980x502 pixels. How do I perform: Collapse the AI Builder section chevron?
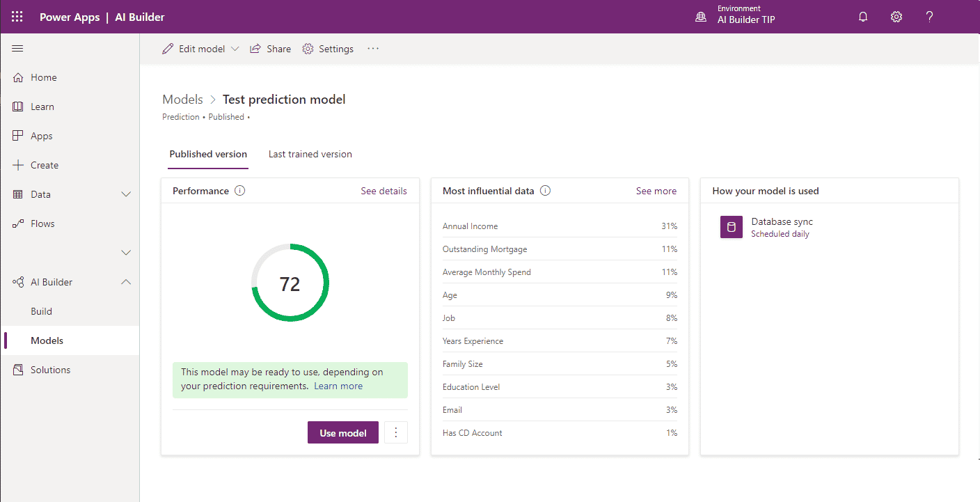click(x=126, y=282)
